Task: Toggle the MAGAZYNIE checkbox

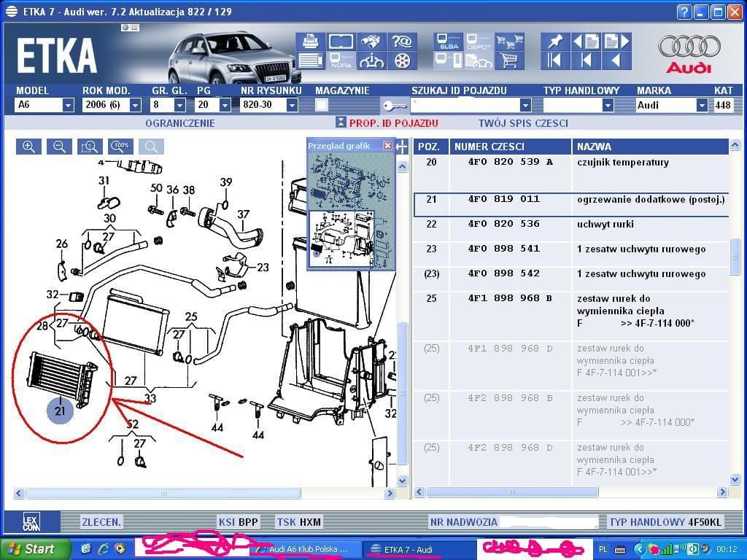Action: click(x=322, y=105)
